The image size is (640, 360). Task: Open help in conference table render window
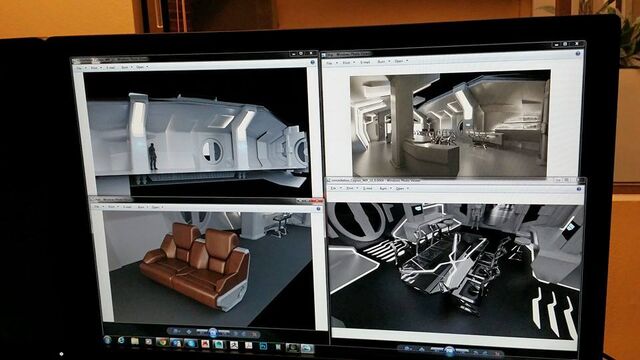pyautogui.click(x=578, y=189)
